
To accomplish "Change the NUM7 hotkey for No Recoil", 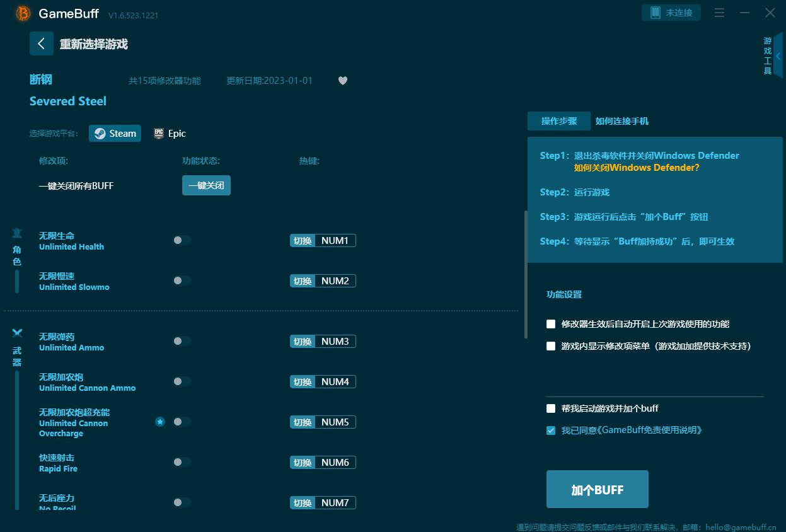I will click(335, 502).
